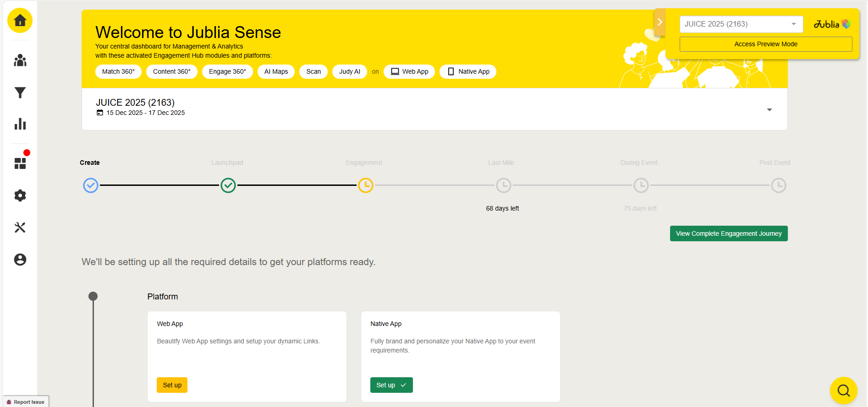The image size is (868, 407).
Task: Click the Native App platform chip
Action: [x=468, y=71]
